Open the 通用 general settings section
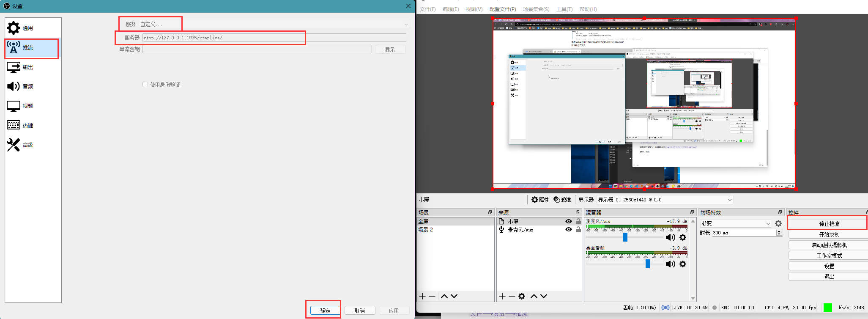The height and width of the screenshot is (319, 868). point(33,28)
